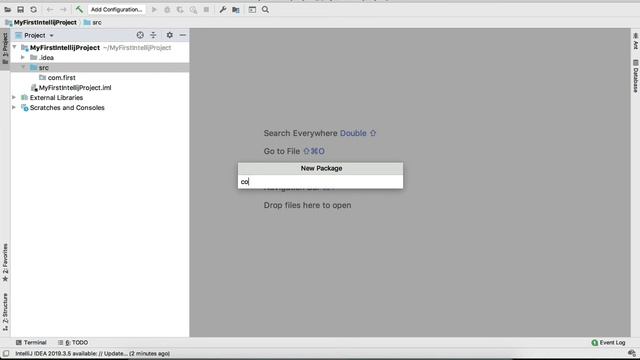
Task: Open the 2: Favorites side tab
Action: pos(5,262)
